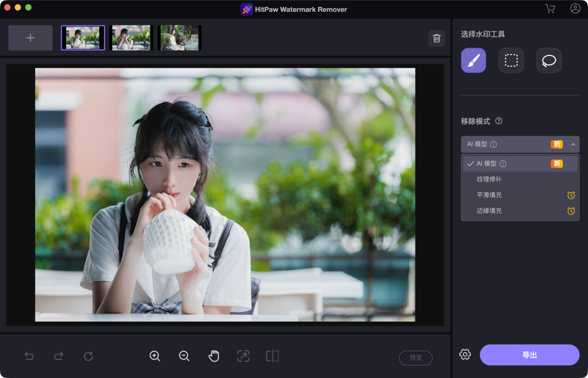Choose 边缘填充 removal mode
The height and width of the screenshot is (378, 588).
(489, 211)
